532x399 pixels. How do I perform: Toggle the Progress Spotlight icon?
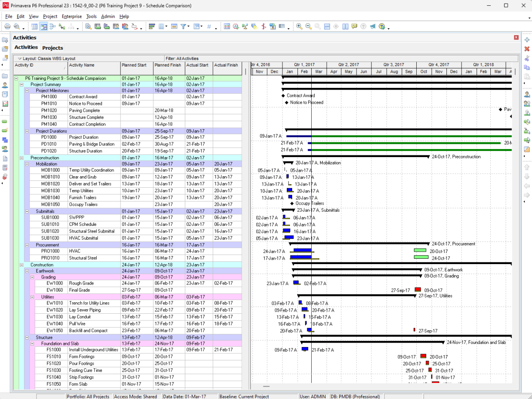click(x=254, y=27)
